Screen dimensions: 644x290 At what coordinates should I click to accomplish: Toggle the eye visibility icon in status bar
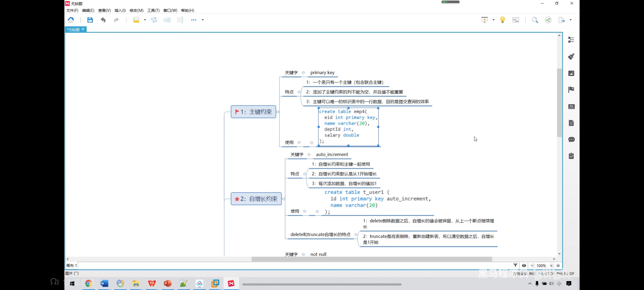(524, 265)
